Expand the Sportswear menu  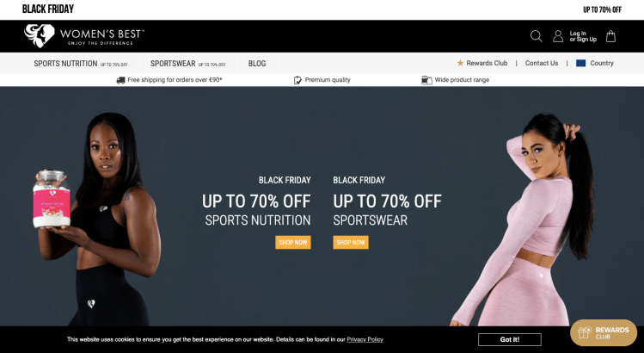pos(188,64)
